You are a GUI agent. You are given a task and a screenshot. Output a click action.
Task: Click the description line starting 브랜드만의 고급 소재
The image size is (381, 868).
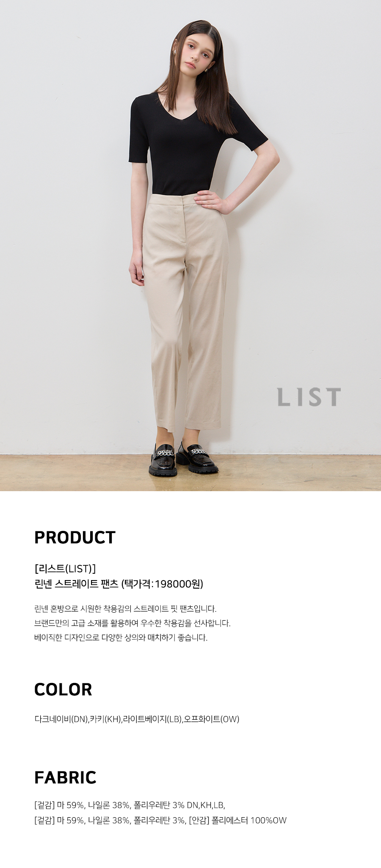(x=132, y=623)
